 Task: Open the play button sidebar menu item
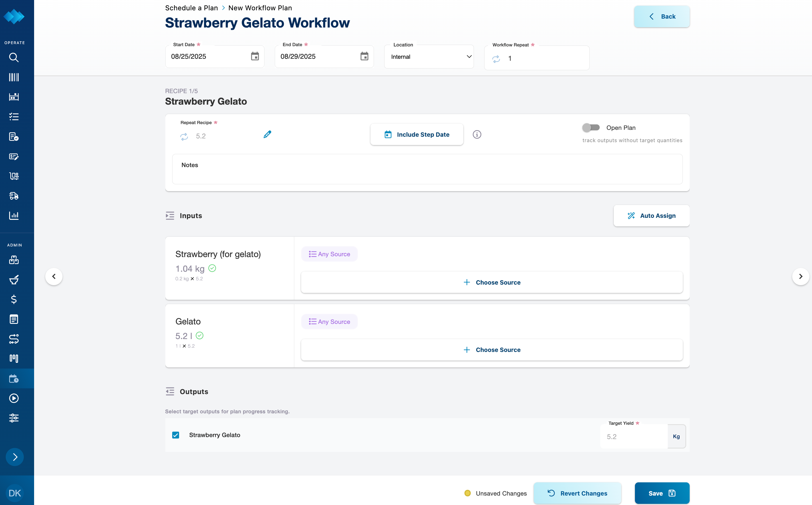14,398
